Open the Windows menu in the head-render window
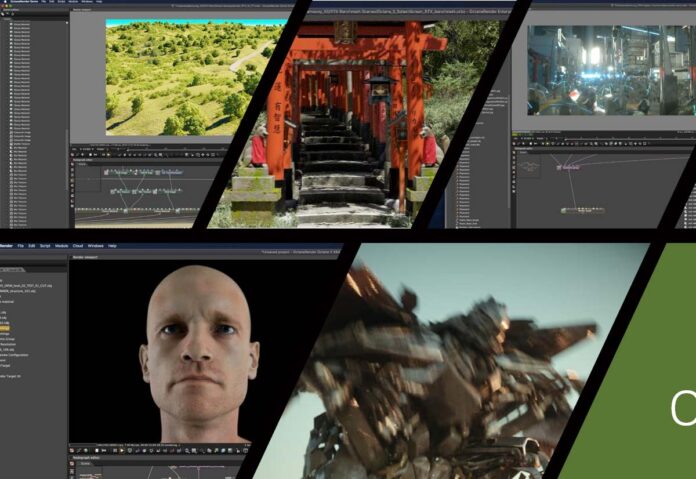The height and width of the screenshot is (479, 696). [x=95, y=245]
